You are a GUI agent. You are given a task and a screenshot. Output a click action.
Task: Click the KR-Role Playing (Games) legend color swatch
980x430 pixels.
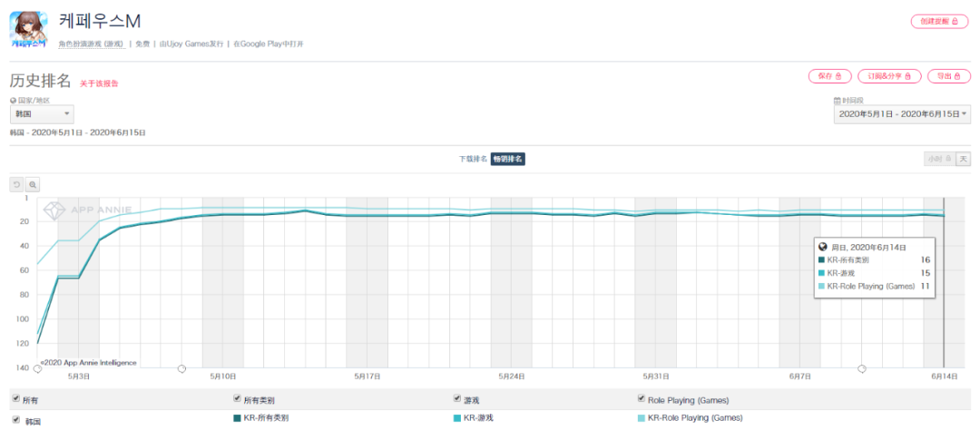pos(642,418)
